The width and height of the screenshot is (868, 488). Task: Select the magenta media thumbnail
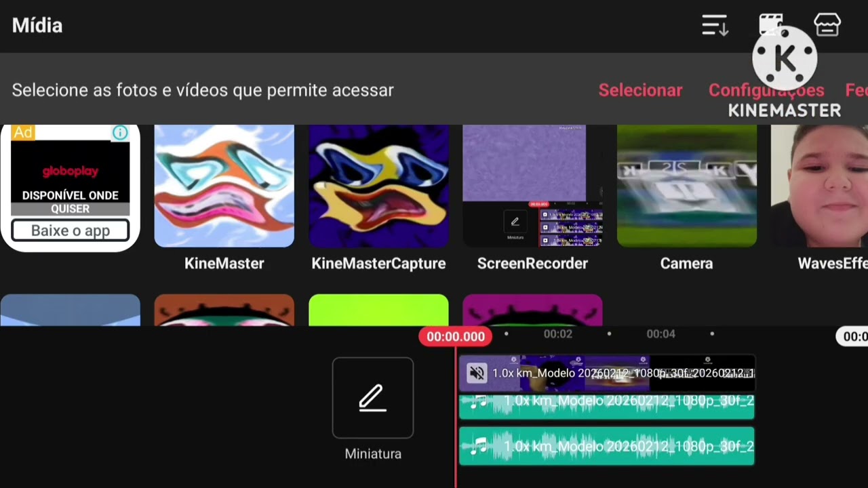pos(532,310)
